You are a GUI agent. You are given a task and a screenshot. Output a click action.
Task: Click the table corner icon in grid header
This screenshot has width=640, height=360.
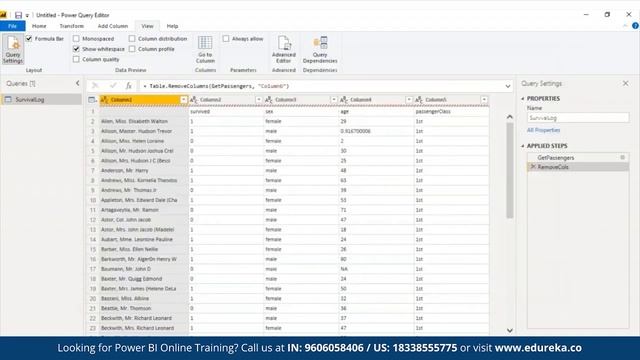pos(92,100)
